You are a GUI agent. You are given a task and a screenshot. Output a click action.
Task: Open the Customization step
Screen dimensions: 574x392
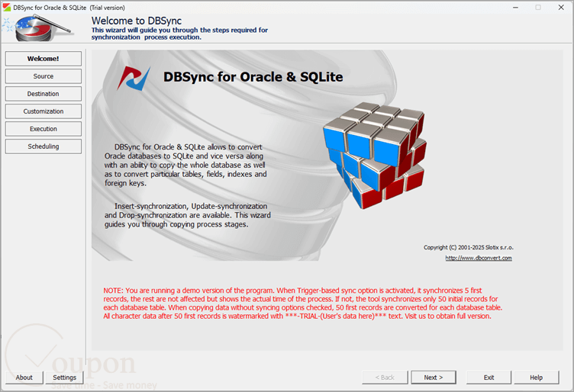pos(44,111)
